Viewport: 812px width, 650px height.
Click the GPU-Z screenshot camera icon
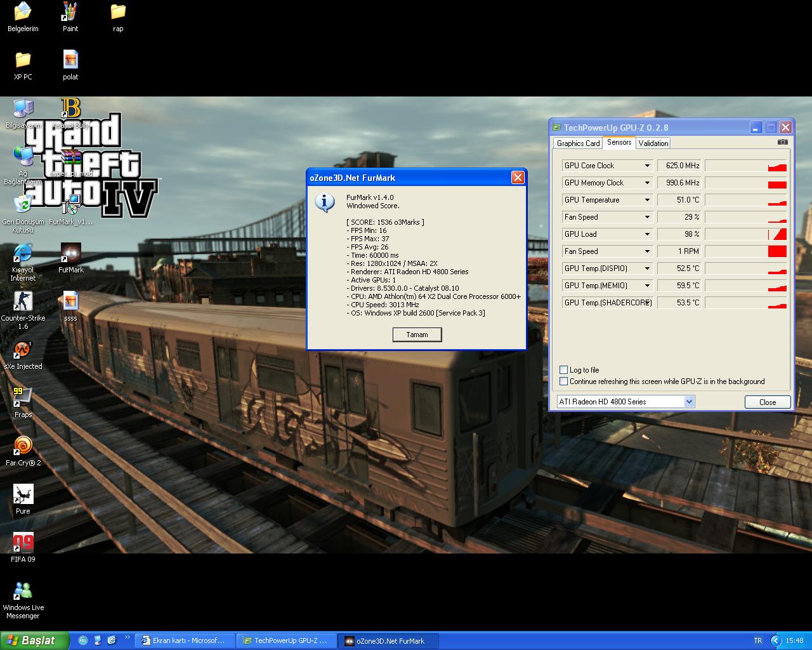click(x=783, y=142)
